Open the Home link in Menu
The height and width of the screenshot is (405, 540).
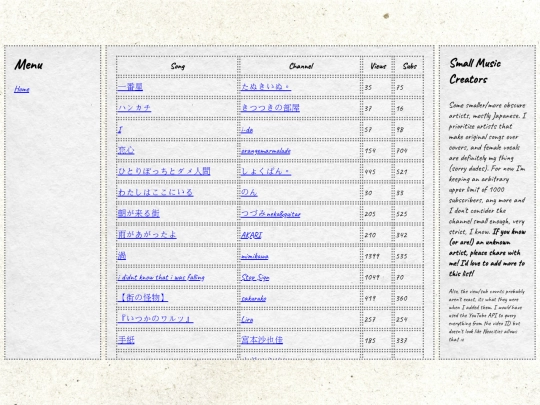(x=22, y=89)
